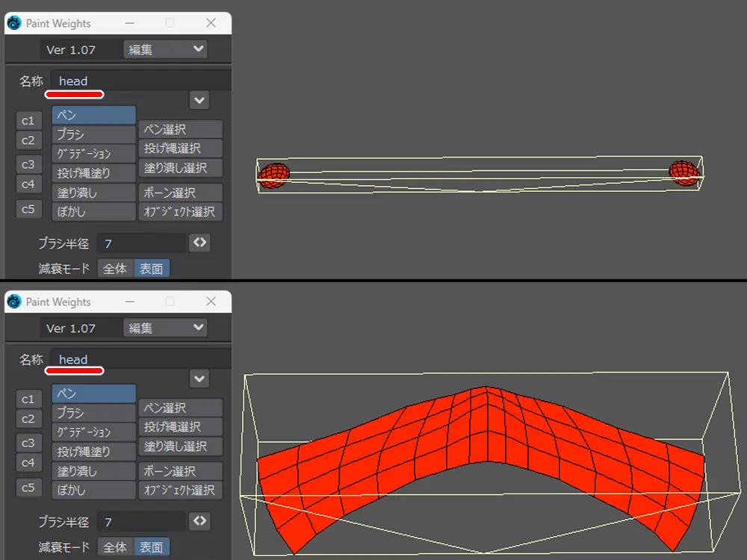The width and height of the screenshot is (747, 560).
Task: Set 減衰モード to 表面 in bottom panel
Action: (151, 547)
